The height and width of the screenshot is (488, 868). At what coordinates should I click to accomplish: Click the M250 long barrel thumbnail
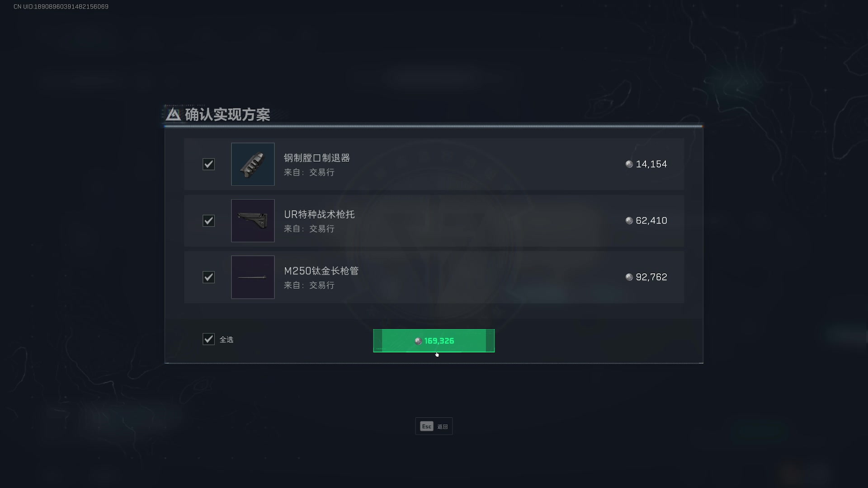click(253, 277)
